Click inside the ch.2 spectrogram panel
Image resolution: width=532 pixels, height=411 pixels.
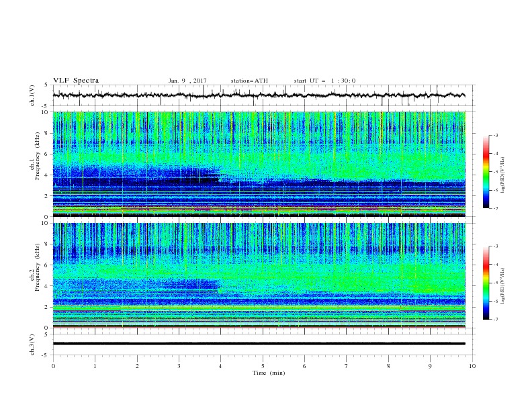point(259,275)
